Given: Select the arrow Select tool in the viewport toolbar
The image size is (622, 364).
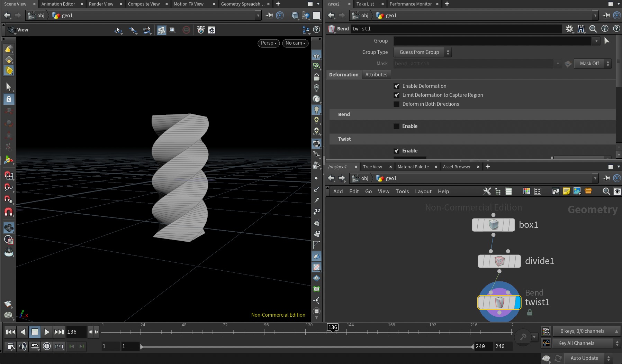Looking at the screenshot, I should click(x=9, y=86).
